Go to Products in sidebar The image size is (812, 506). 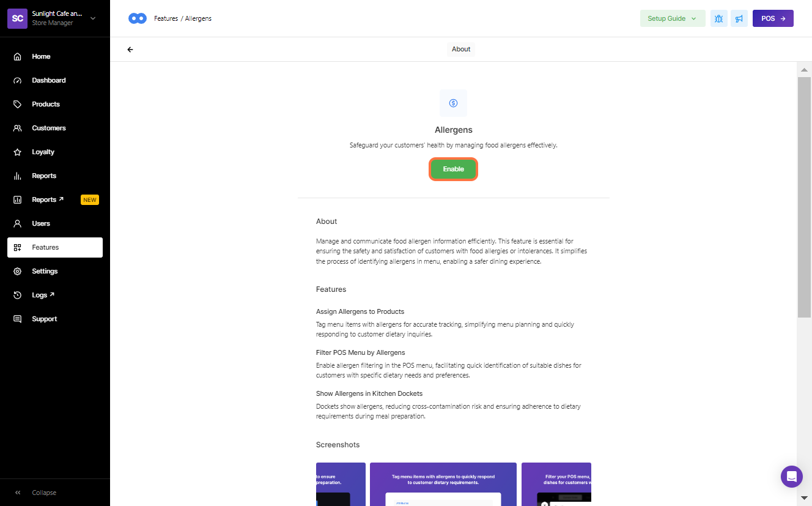click(x=46, y=104)
